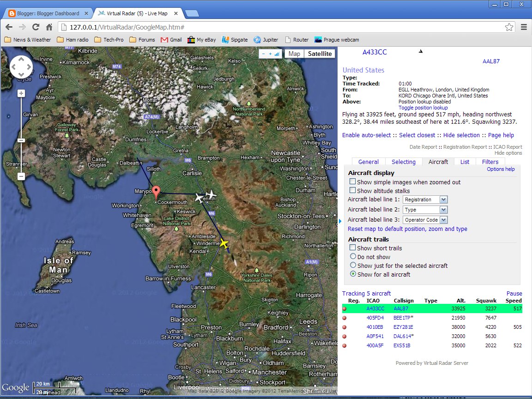Zoom in with map plus button
Screen dimensions: 532x399
(21, 93)
